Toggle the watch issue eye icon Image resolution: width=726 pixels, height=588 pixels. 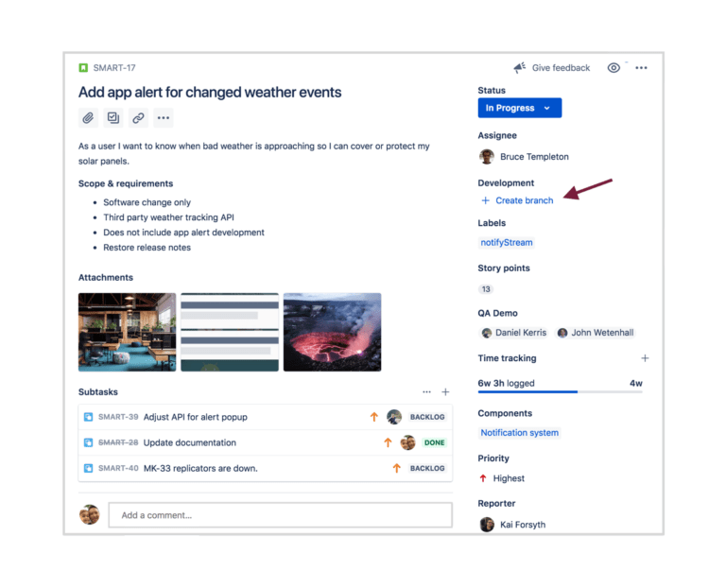pyautogui.click(x=614, y=68)
